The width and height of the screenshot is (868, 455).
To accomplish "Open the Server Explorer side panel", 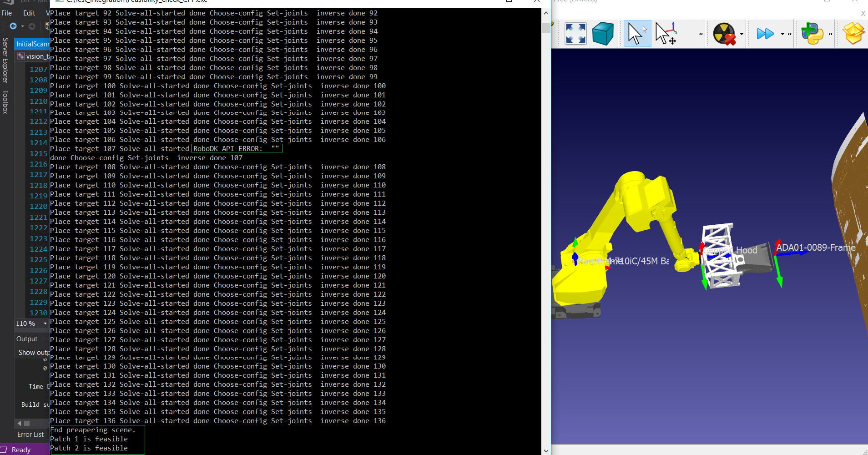I will pyautogui.click(x=5, y=60).
